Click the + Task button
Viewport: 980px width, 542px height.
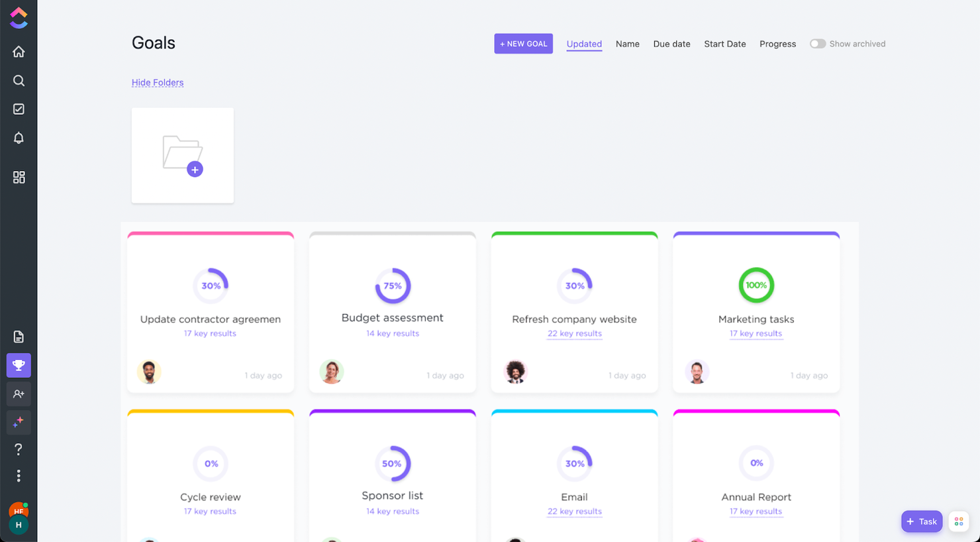pyautogui.click(x=922, y=521)
